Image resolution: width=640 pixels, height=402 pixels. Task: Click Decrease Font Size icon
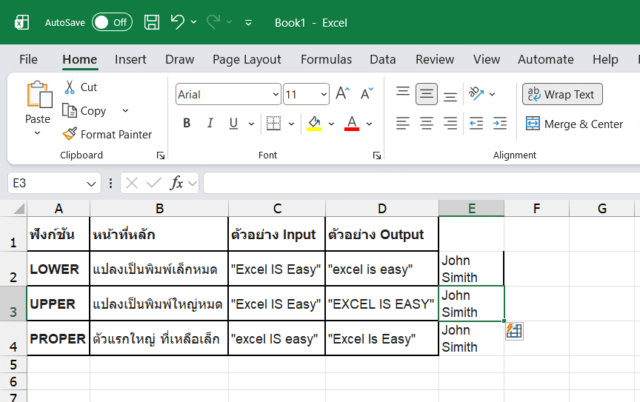pyautogui.click(x=367, y=94)
